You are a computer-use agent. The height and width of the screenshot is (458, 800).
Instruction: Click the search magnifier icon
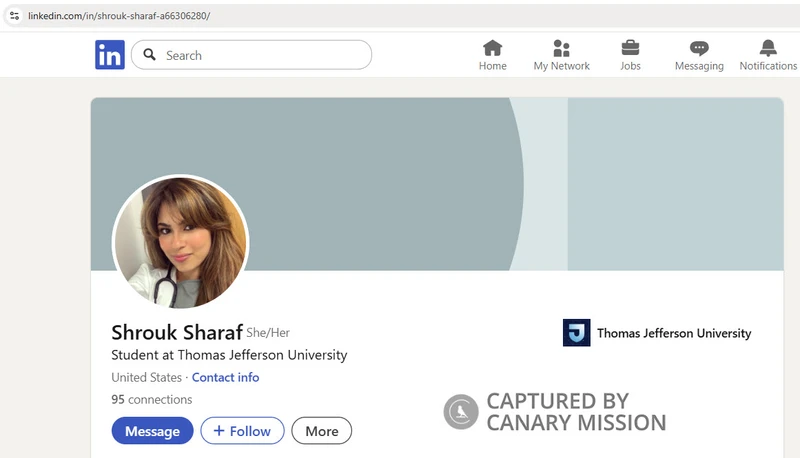(149, 55)
